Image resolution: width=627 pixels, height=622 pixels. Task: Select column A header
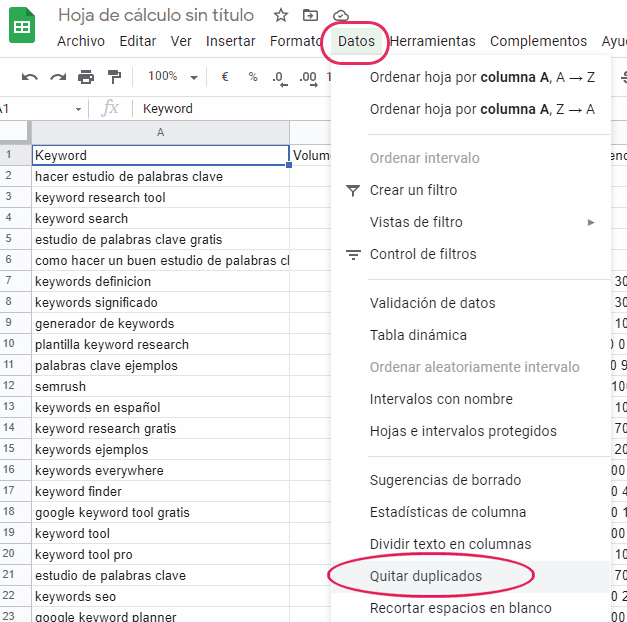tap(160, 132)
